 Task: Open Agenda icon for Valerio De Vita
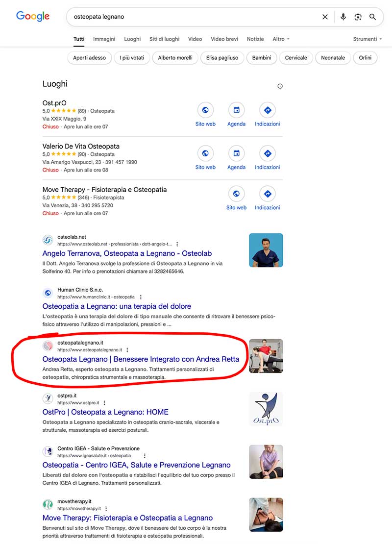[236, 153]
